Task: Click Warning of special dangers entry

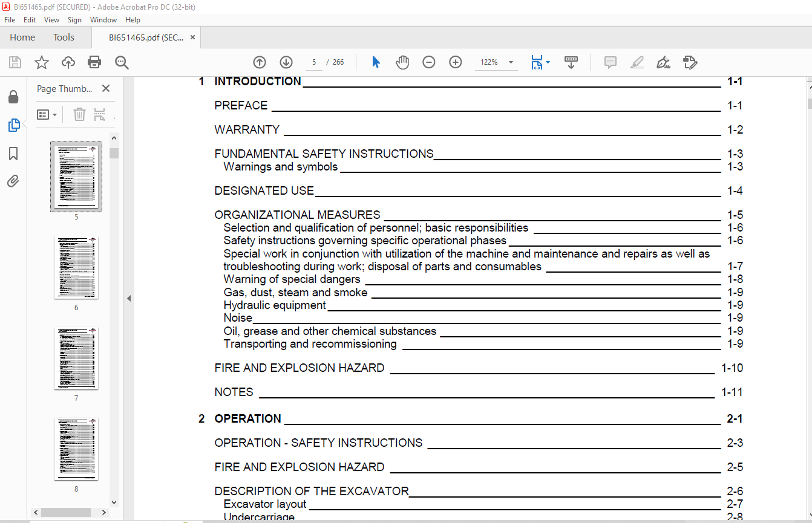Action: pyautogui.click(x=292, y=279)
